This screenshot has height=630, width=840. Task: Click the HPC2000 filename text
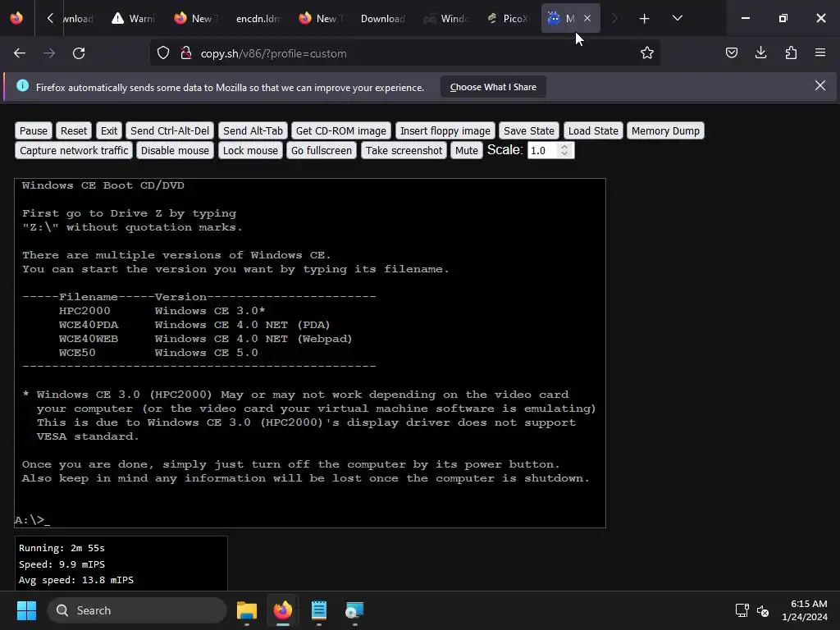tap(84, 311)
